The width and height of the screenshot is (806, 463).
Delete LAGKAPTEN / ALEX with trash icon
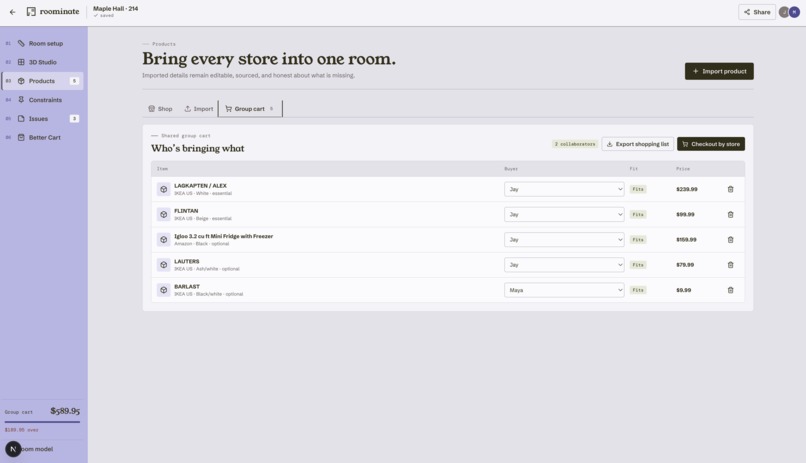click(x=730, y=189)
